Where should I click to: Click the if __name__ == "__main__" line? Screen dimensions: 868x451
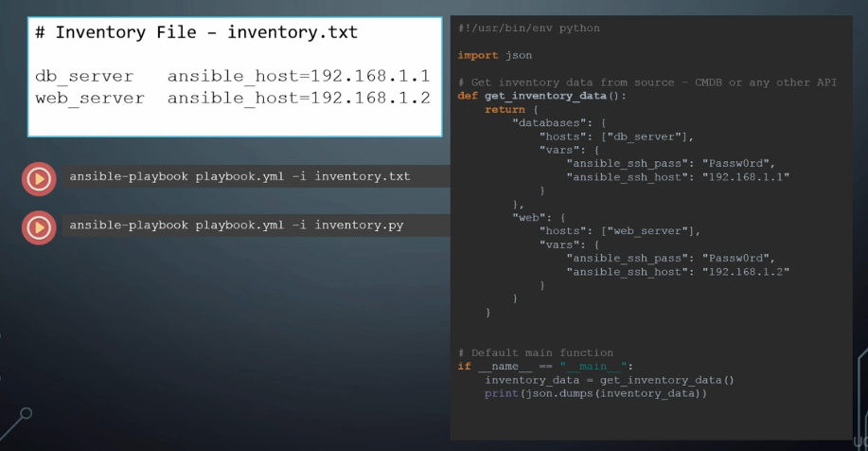545,367
